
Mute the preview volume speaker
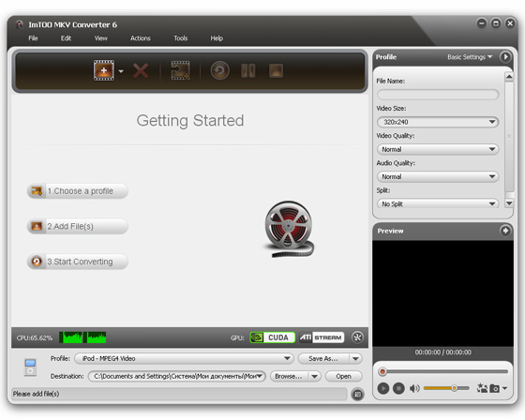[414, 388]
